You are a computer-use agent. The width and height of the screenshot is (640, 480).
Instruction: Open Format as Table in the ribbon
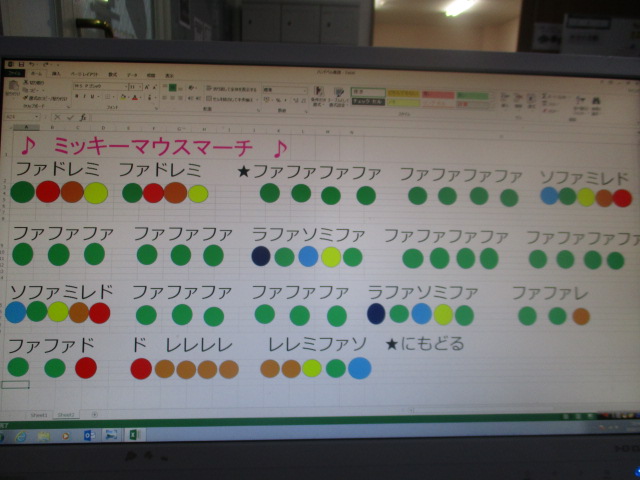339,97
